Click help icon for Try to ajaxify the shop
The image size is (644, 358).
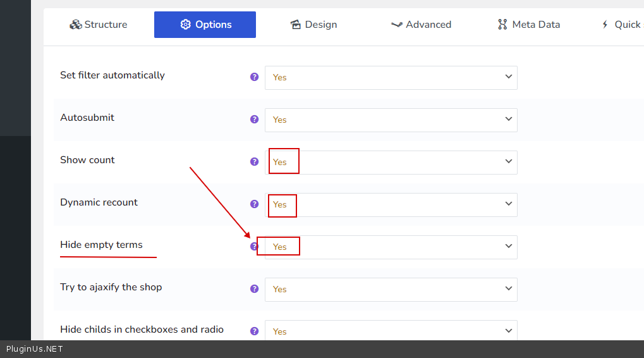tap(254, 289)
